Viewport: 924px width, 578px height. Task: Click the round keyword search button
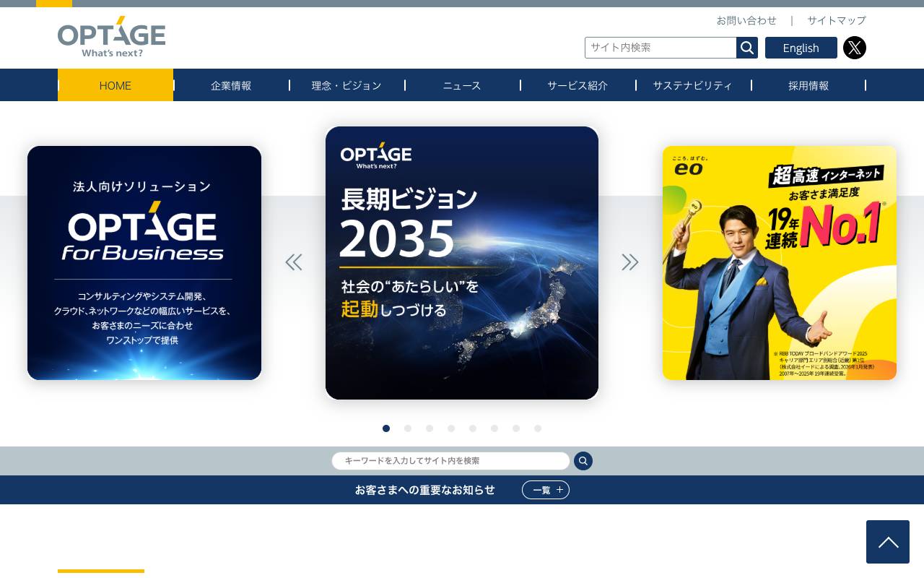pos(583,461)
